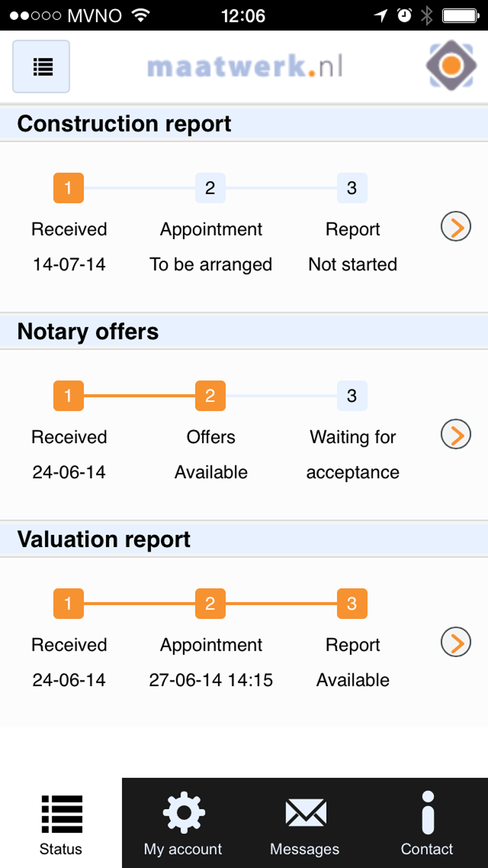Open the hamburger list menu button
Viewport: 488px width, 868px height.
pyautogui.click(x=41, y=66)
